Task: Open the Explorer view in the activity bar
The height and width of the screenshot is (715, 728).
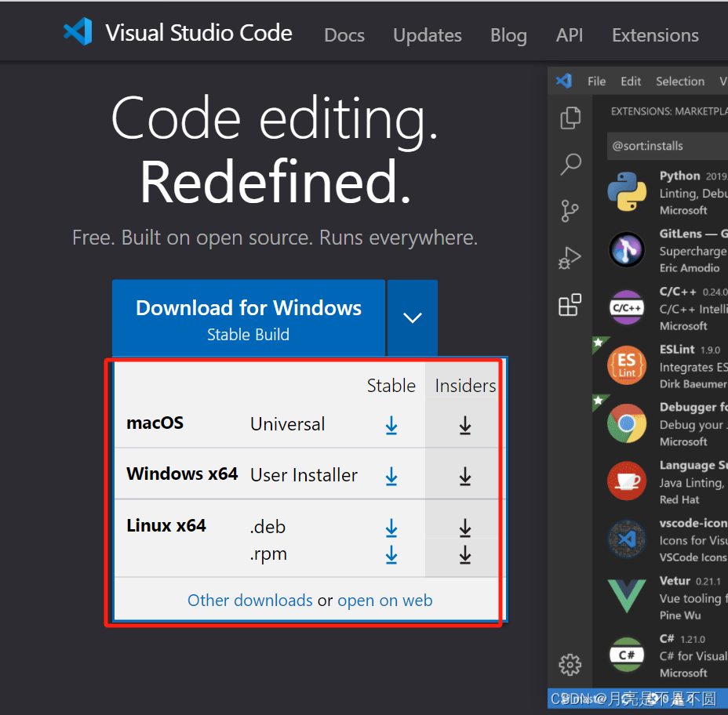Action: tap(570, 117)
